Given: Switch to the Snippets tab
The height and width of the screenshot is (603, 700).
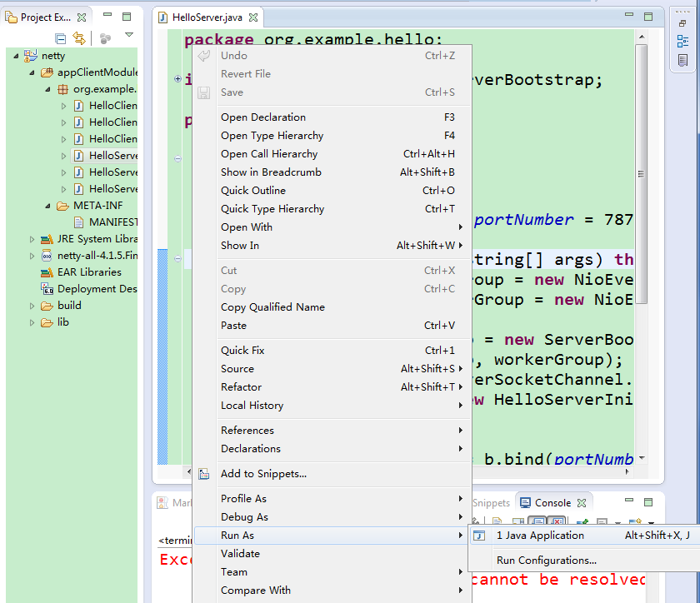Looking at the screenshot, I should pos(491,503).
